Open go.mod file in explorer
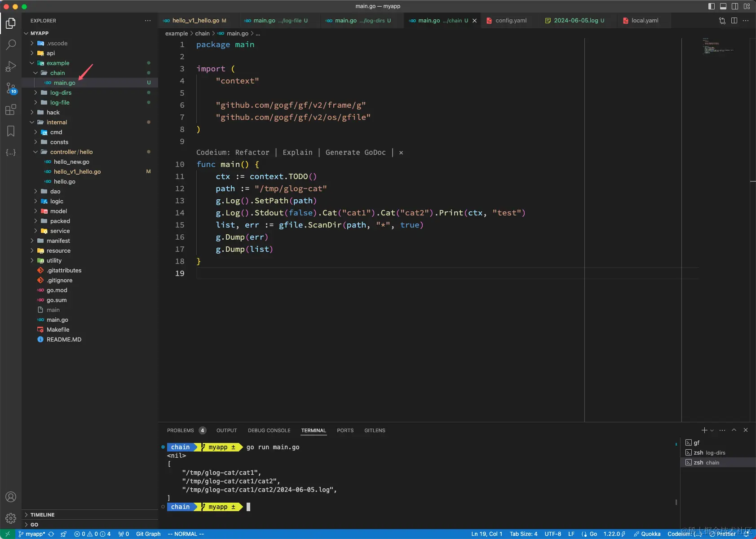This screenshot has width=756, height=539. (x=57, y=290)
